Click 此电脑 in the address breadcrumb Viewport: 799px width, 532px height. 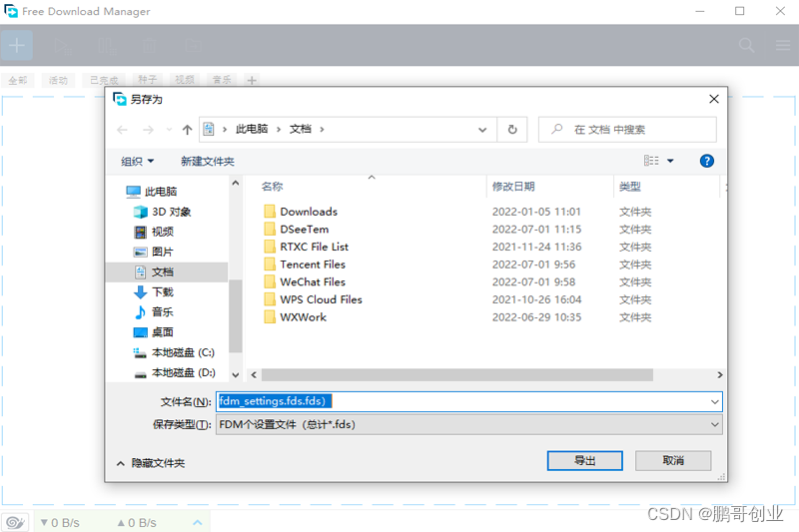tap(252, 130)
